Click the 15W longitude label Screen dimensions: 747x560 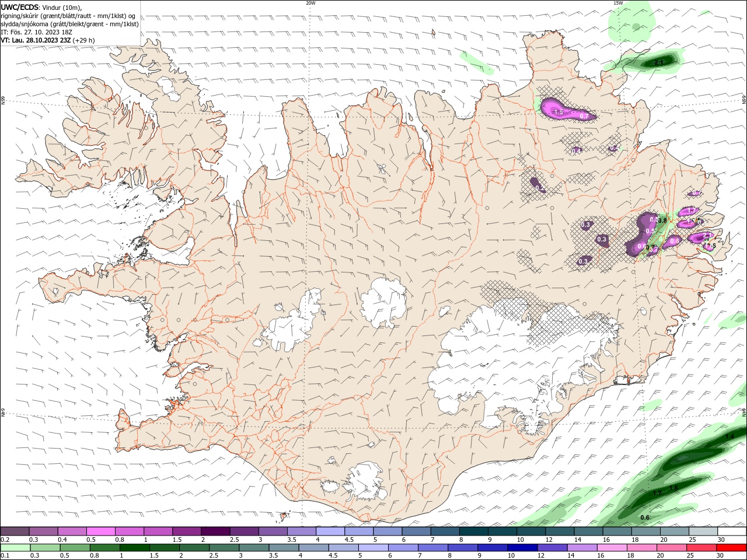coord(618,3)
